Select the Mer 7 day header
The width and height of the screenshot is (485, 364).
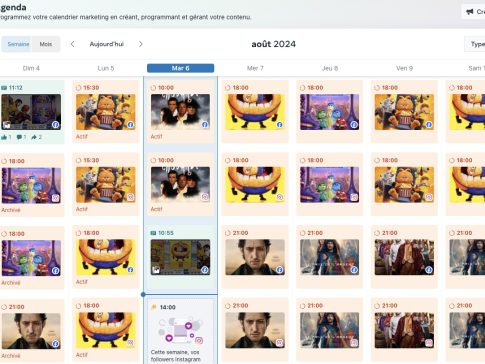[x=255, y=68]
